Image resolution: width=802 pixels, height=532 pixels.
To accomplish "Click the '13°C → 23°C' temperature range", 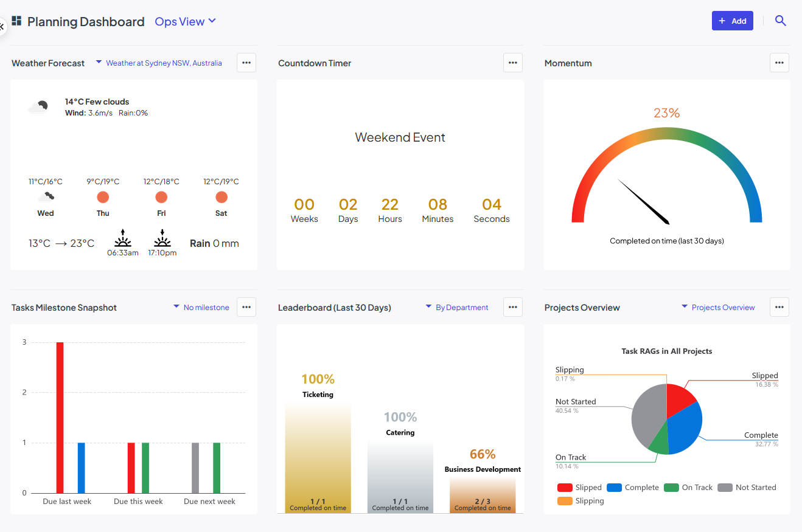I will 61,243.
